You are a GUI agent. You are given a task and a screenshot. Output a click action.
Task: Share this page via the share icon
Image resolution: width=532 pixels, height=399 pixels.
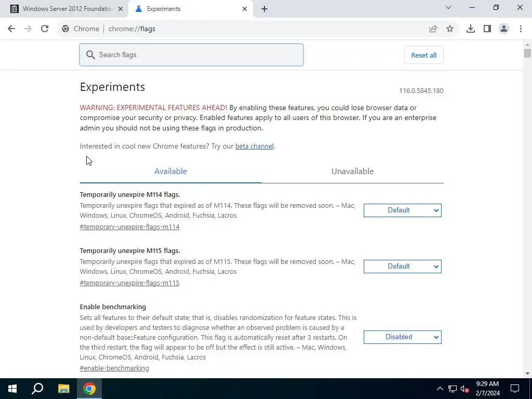click(x=433, y=29)
